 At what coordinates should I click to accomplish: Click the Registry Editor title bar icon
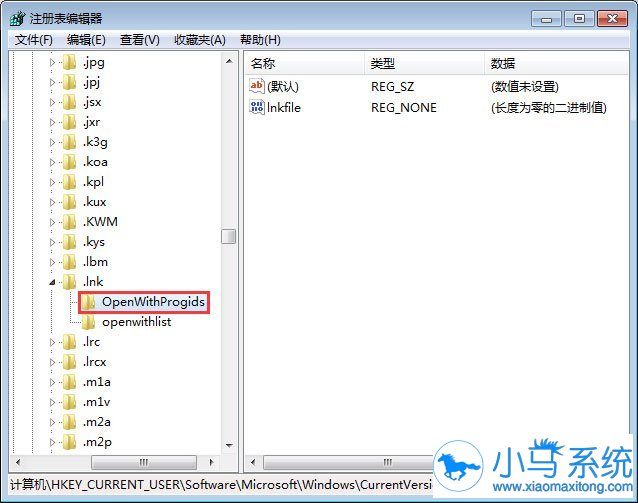tap(18, 18)
